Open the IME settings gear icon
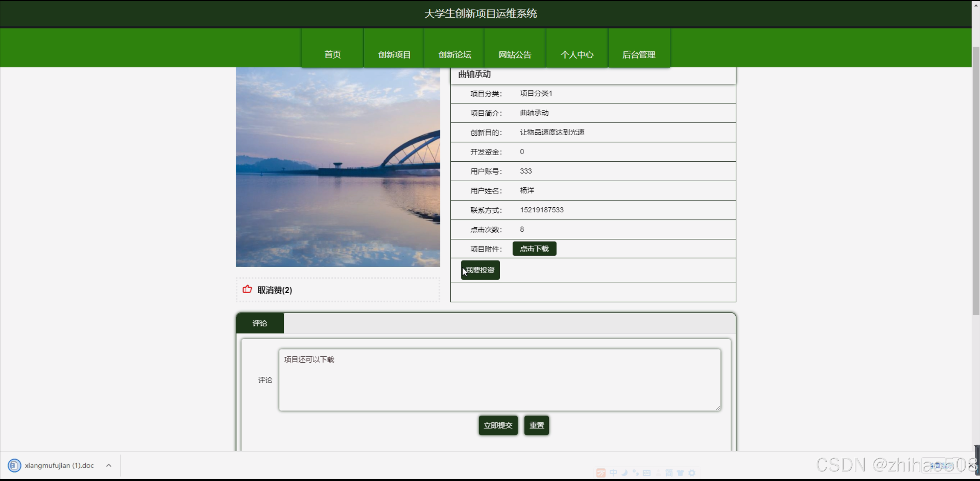 coord(692,473)
